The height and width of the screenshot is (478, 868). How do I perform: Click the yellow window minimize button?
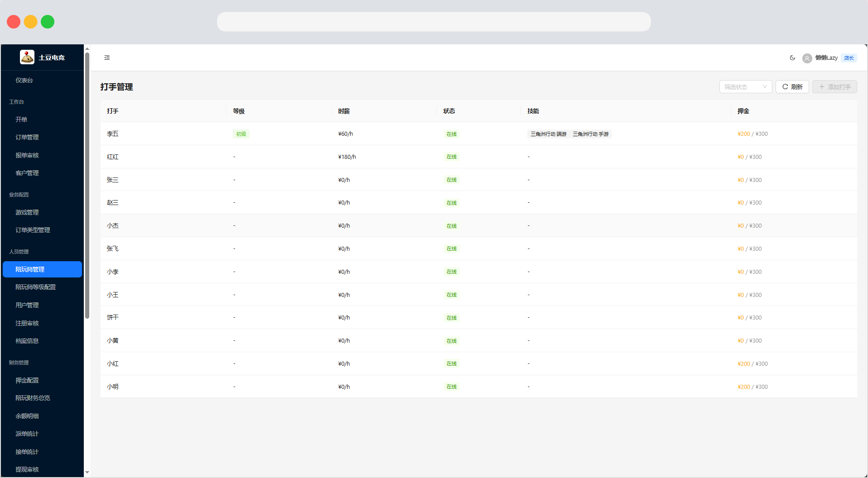[30, 22]
